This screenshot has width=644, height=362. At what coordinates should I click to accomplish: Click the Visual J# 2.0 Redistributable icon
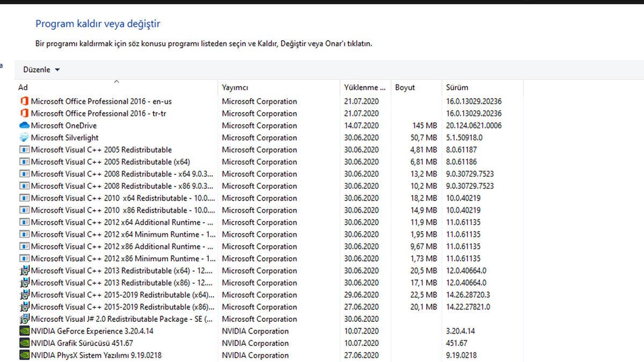[24, 319]
